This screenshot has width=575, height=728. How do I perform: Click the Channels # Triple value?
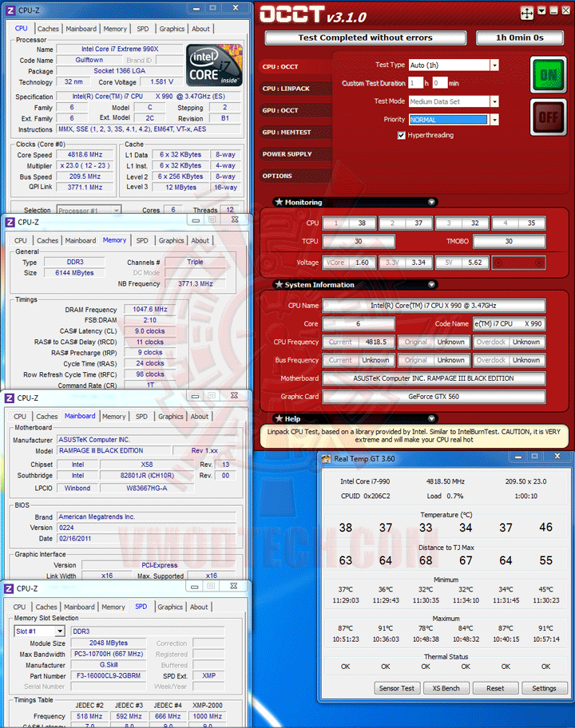[195, 263]
